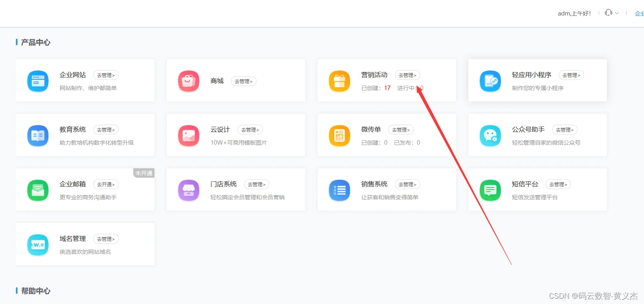The height and width of the screenshot is (304, 644).
Task: Click the 挑选喜欢的网站域名 description
Action: (85, 252)
